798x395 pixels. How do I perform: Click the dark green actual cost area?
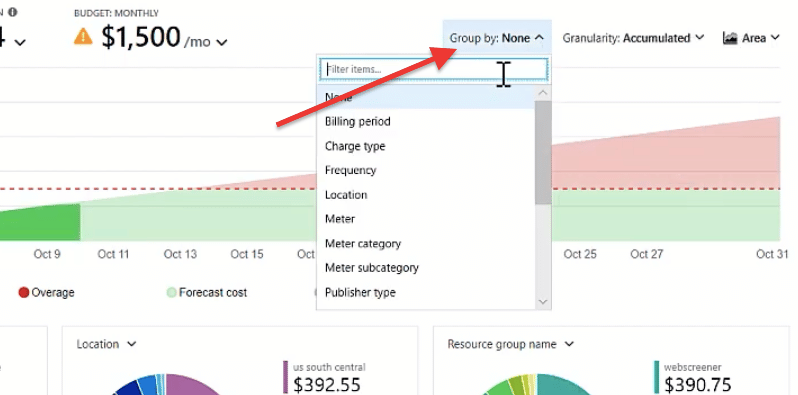40,224
